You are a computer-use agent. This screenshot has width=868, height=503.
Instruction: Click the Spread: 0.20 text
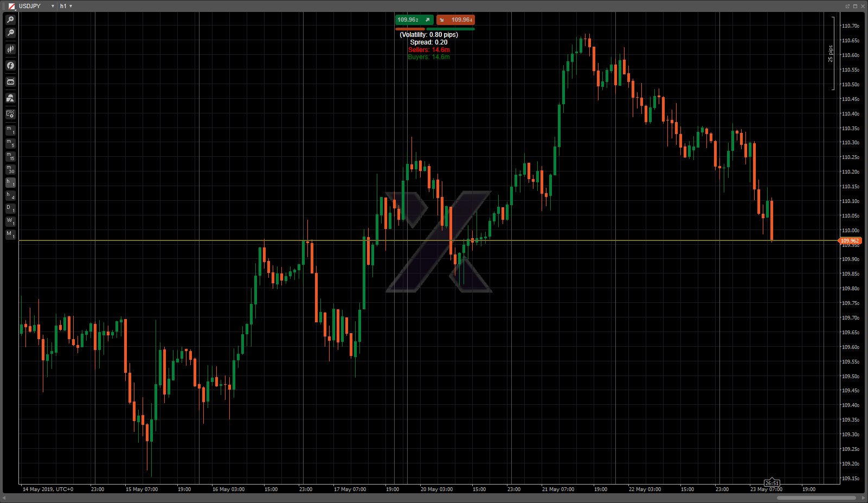pos(429,42)
